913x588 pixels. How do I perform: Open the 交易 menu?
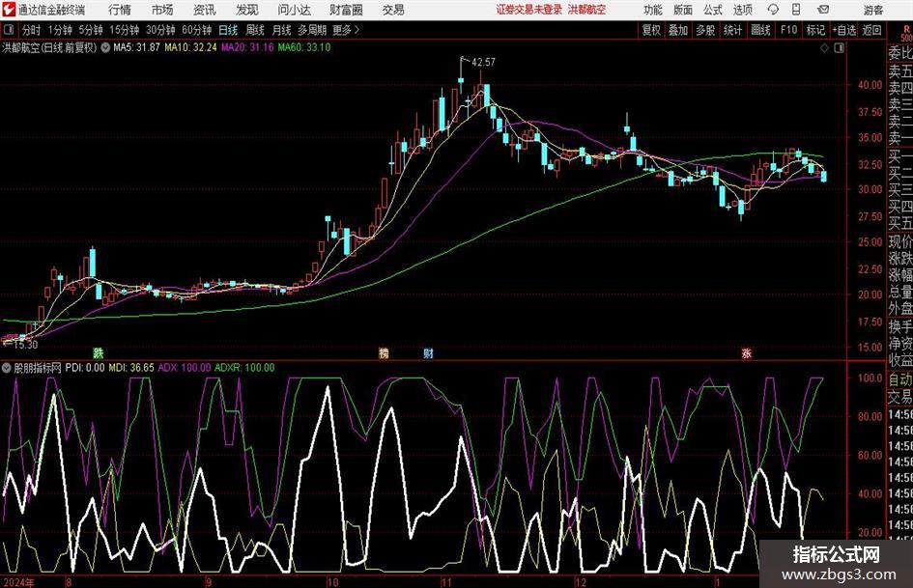pyautogui.click(x=393, y=10)
